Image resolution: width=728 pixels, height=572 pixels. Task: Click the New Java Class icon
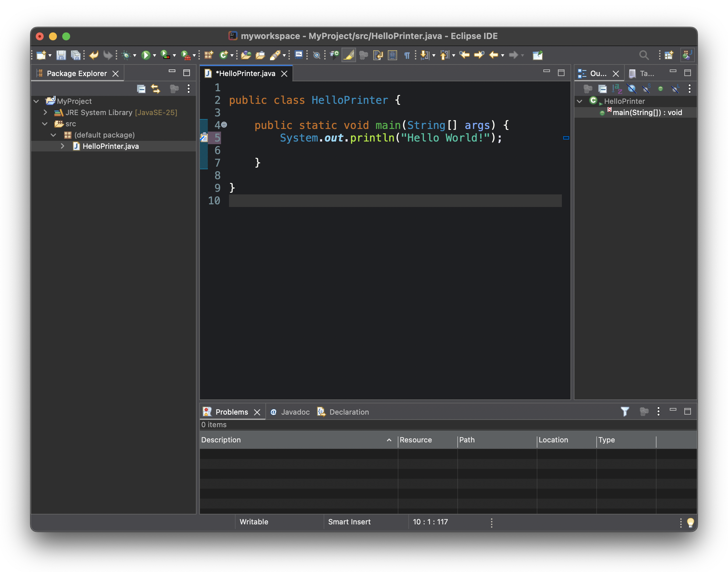pyautogui.click(x=224, y=55)
